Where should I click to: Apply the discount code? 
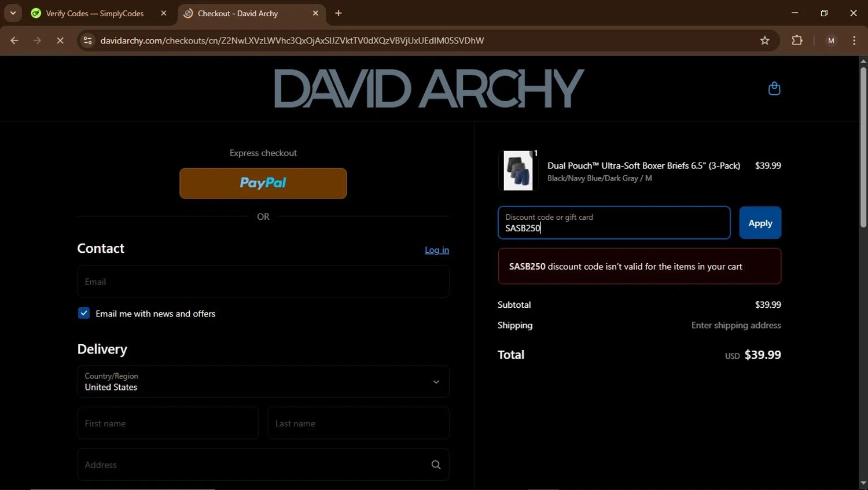tap(760, 223)
